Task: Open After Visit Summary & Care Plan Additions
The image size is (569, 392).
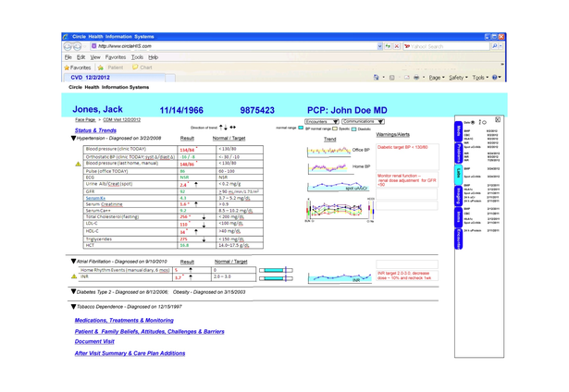Action: pos(130,353)
